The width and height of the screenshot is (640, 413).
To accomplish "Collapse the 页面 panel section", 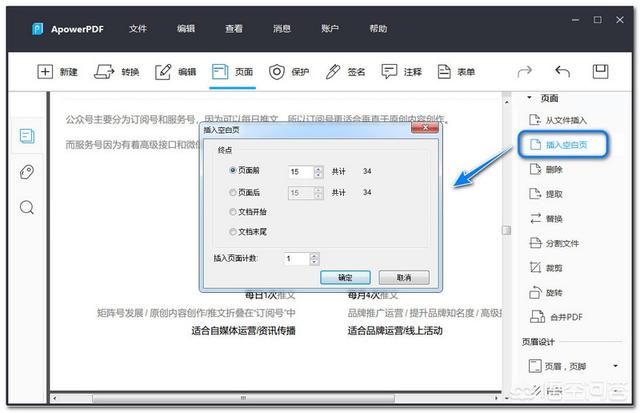I will [529, 98].
